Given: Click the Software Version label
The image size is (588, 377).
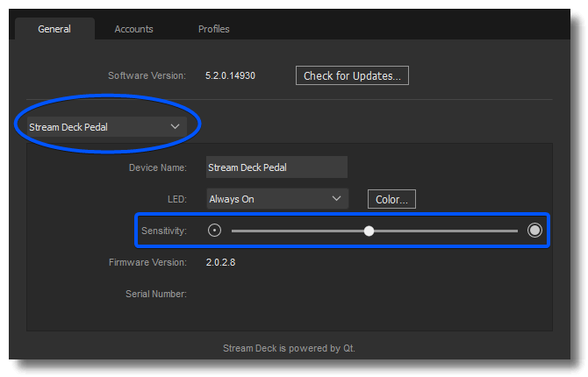Looking at the screenshot, I should 147,75.
